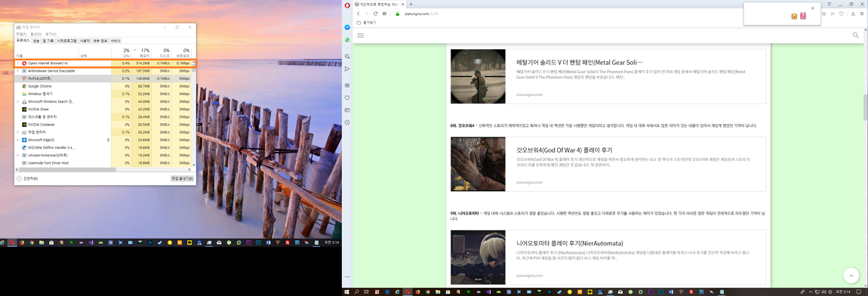Switch to the 성능 tab in Task Manager
This screenshot has height=296, width=868.
[x=36, y=41]
